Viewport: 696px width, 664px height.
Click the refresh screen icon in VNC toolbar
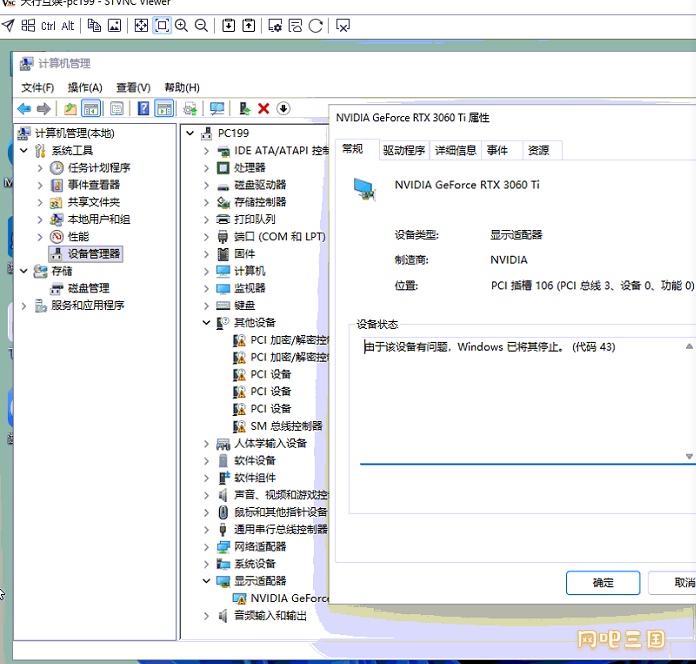point(316,26)
